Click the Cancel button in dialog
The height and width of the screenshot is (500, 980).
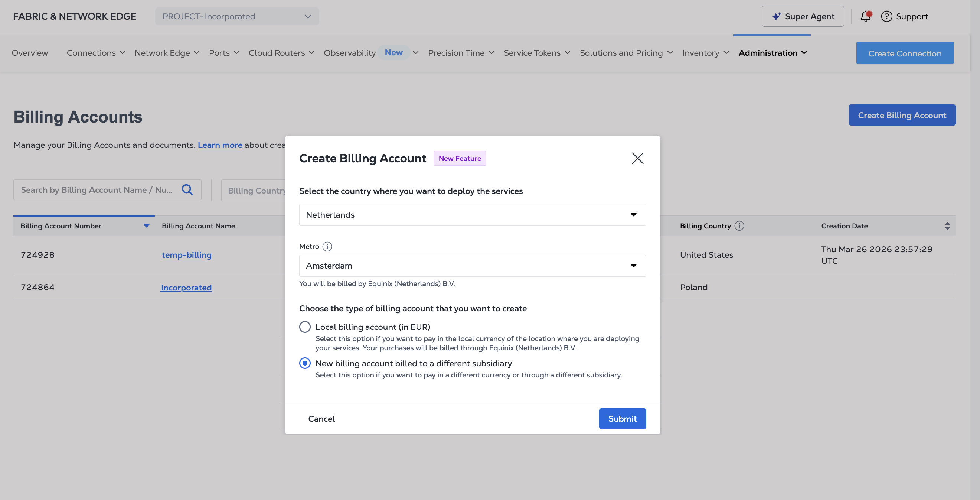[321, 419]
